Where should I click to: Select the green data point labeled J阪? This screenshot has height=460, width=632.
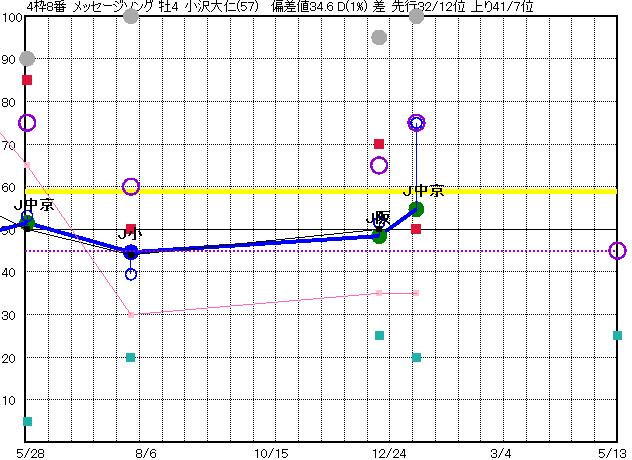(x=379, y=236)
